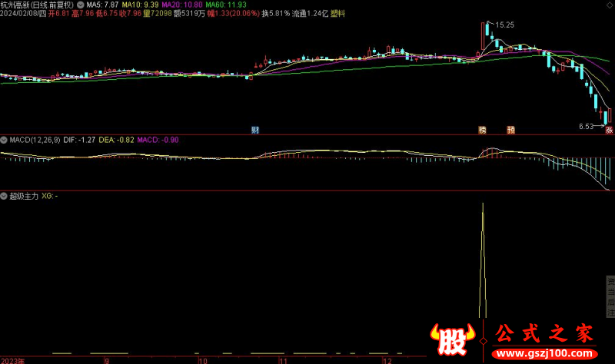
Task: Click the date 2024/02/08/四
Action: point(23,14)
